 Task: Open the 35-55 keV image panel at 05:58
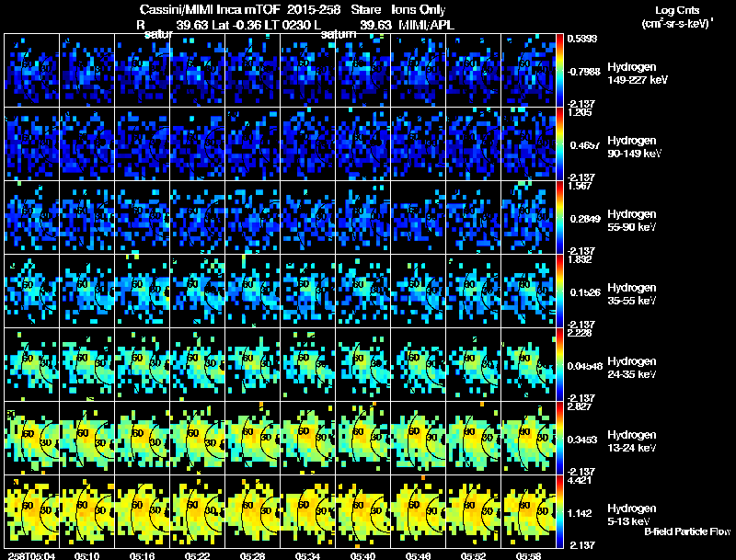pos(528,291)
